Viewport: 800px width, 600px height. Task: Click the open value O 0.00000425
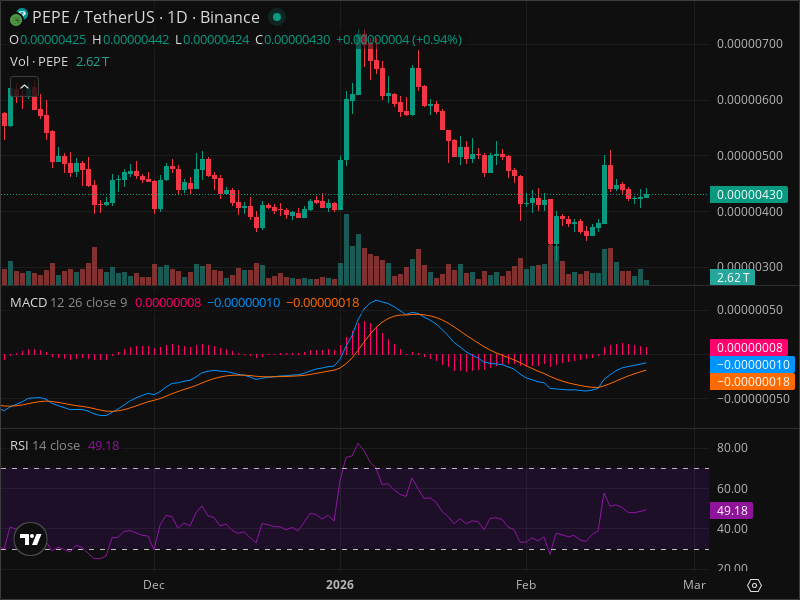click(x=48, y=40)
